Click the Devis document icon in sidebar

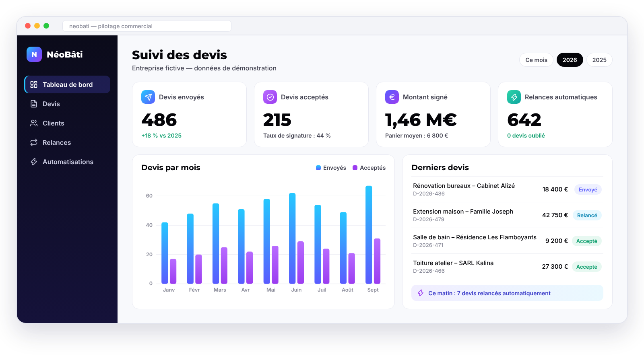34,104
